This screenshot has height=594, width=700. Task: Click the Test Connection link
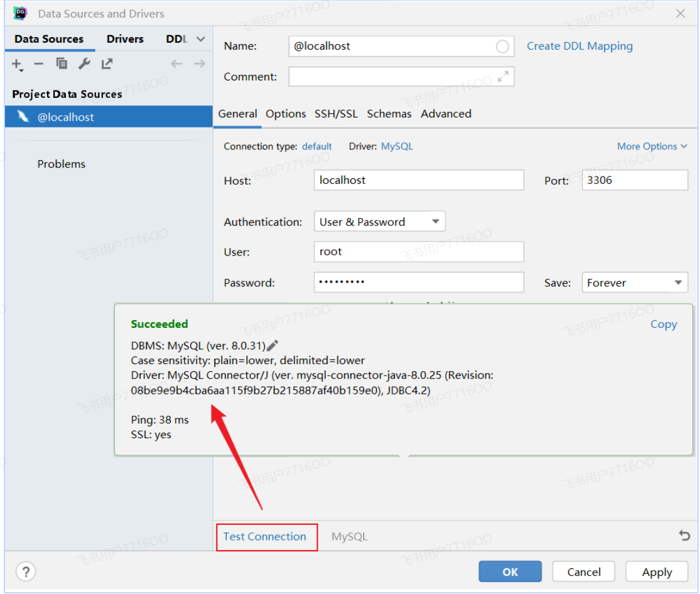[x=265, y=536]
